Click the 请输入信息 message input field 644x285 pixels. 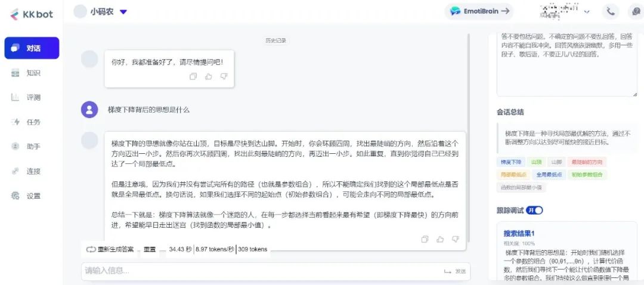275,271
